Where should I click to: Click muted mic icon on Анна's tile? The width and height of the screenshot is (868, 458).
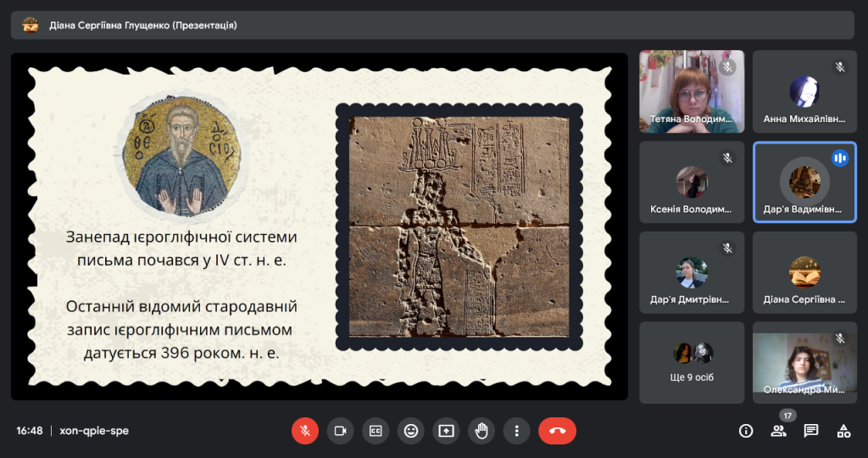tap(840, 68)
